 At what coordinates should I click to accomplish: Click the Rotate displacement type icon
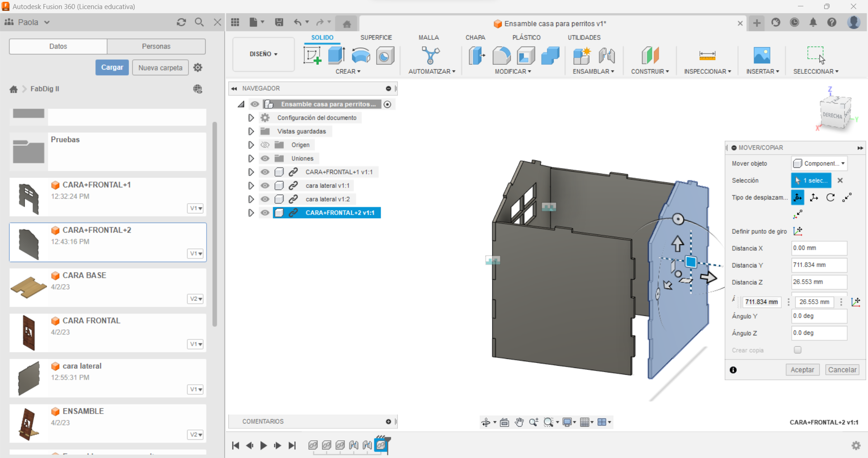pyautogui.click(x=830, y=197)
